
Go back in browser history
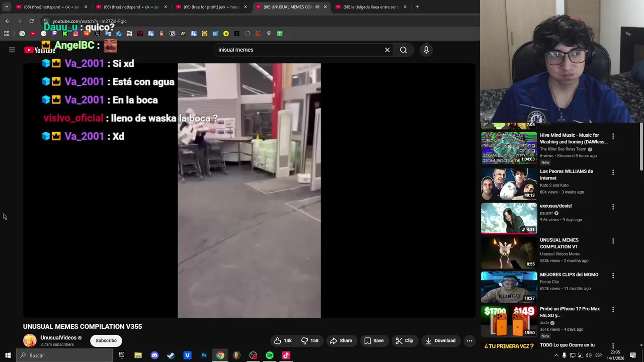click(7, 21)
